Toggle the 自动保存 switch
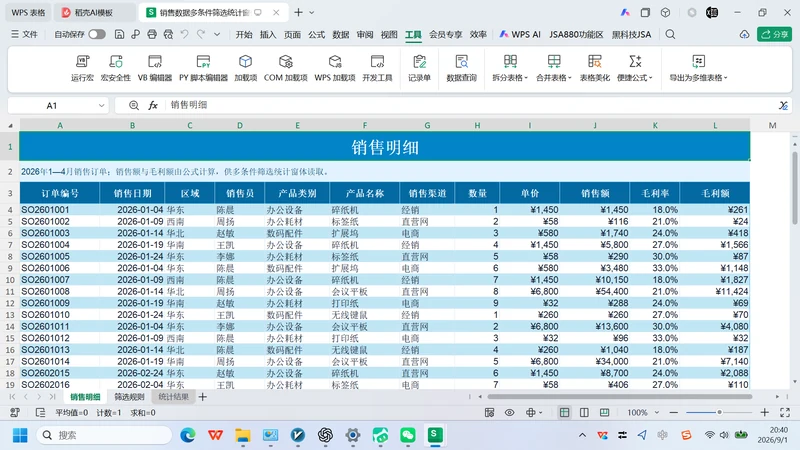 pos(96,34)
